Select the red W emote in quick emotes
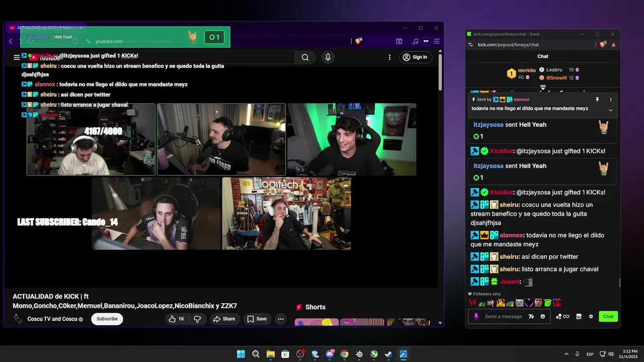The width and height of the screenshot is (644, 362). [x=472, y=303]
